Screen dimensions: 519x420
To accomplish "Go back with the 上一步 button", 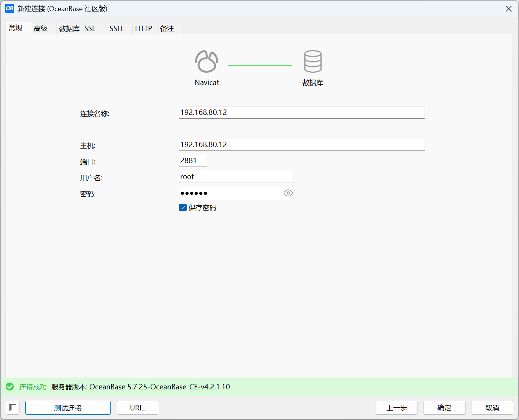I will [x=397, y=408].
